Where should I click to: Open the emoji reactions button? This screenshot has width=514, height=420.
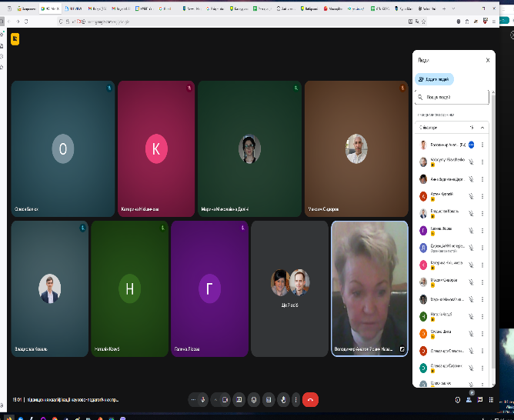click(254, 400)
